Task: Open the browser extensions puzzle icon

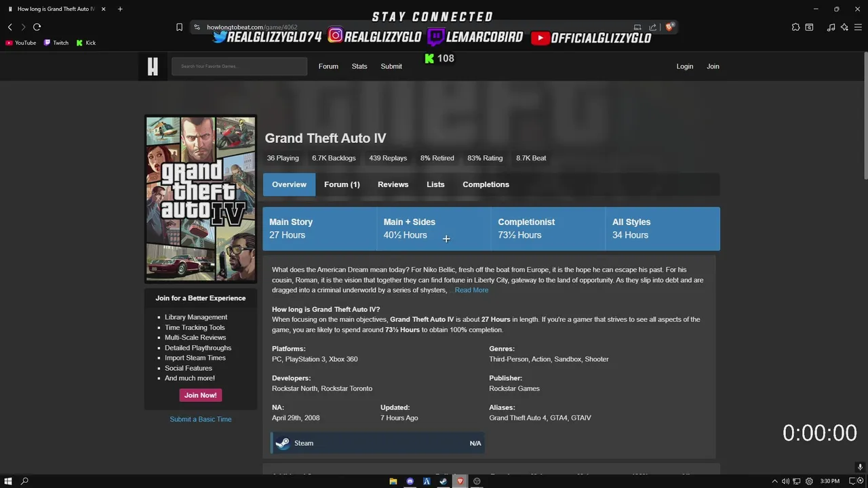Action: [x=795, y=27]
